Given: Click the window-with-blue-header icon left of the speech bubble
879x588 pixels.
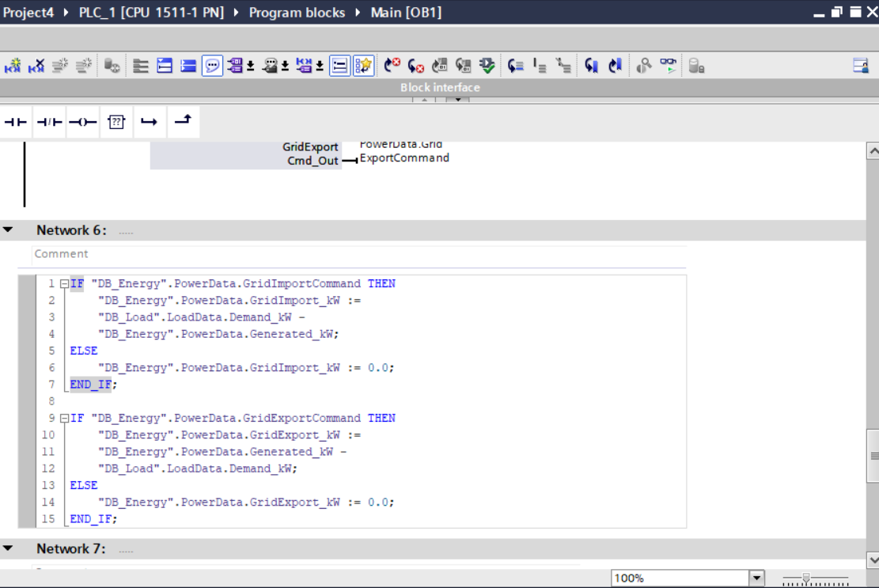Looking at the screenshot, I should [165, 66].
